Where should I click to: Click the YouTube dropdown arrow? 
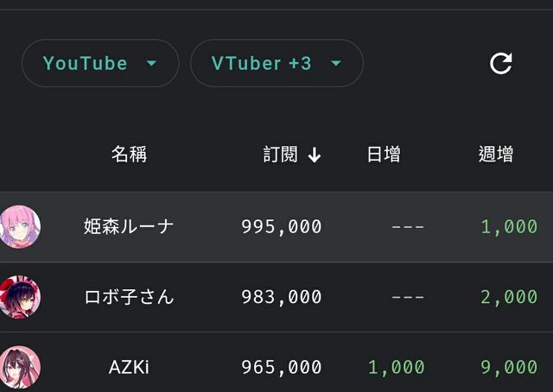pos(152,63)
